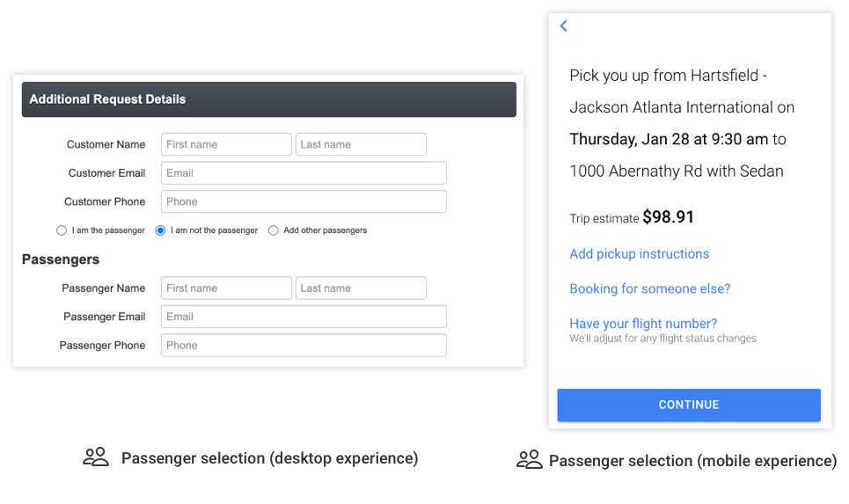Viewport: 849px width, 504px height.
Task: Click people icon beside desktop experience caption
Action: [x=96, y=457]
